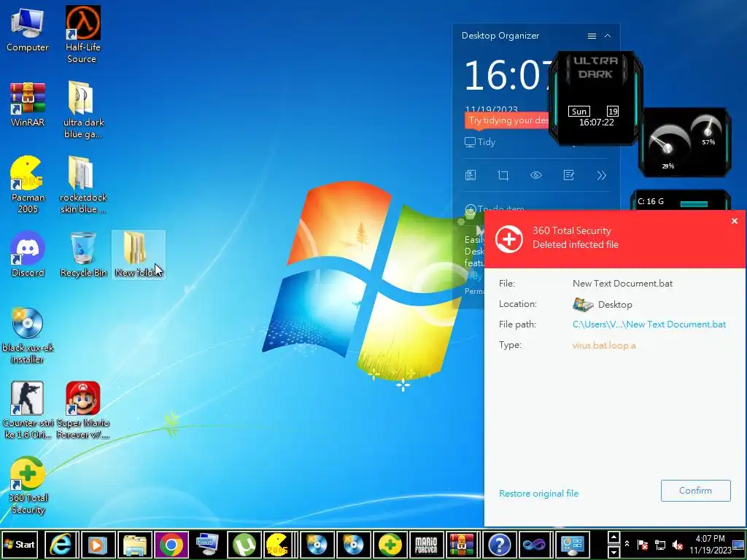Screen dimensions: 747x560
Task: Select the rocketdock skin blue folder
Action: [83, 184]
